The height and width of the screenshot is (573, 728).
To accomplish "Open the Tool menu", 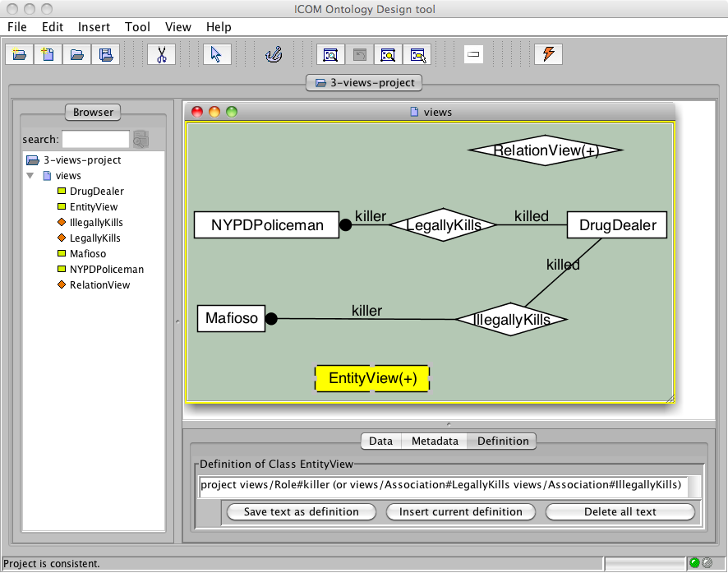I will click(x=137, y=27).
